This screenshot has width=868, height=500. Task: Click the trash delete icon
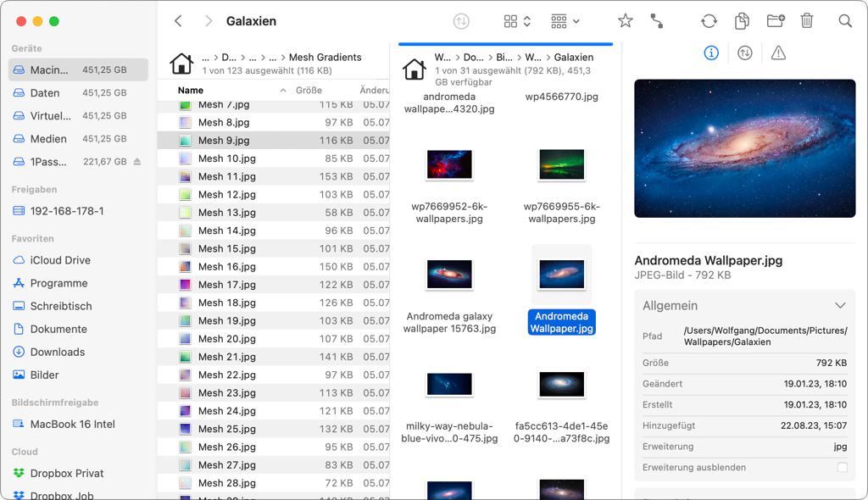[807, 21]
